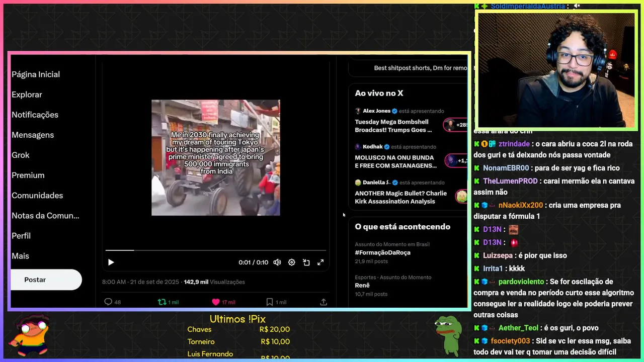
Task: Open Perfil in the sidebar
Action: click(x=21, y=236)
